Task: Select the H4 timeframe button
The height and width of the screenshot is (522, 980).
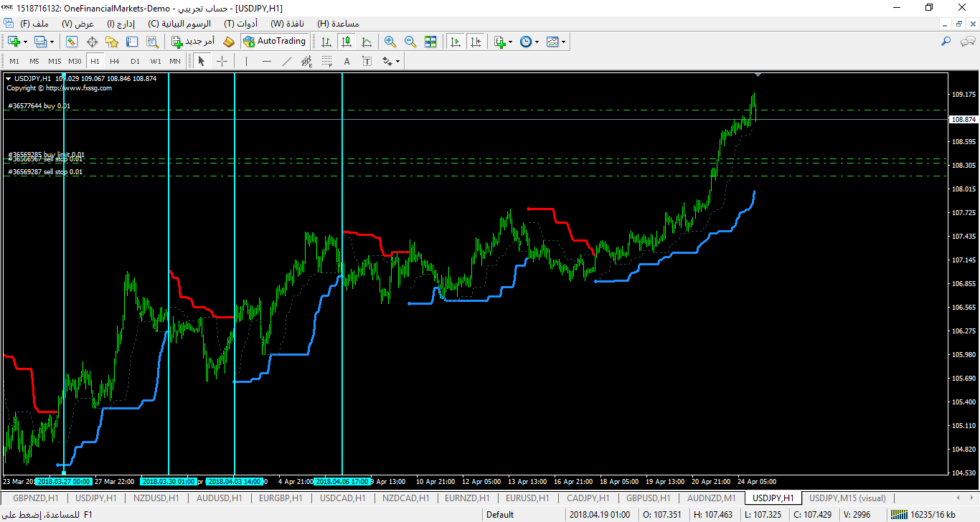Action: (x=115, y=61)
